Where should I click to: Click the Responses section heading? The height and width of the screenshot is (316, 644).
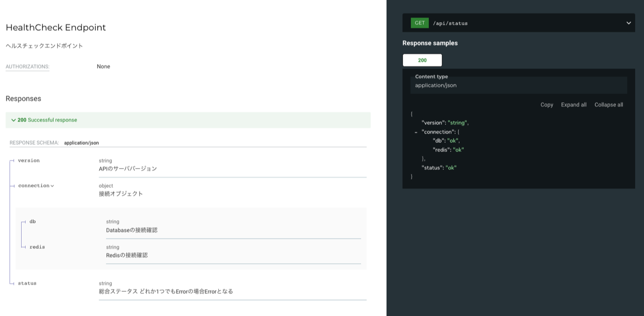point(23,98)
